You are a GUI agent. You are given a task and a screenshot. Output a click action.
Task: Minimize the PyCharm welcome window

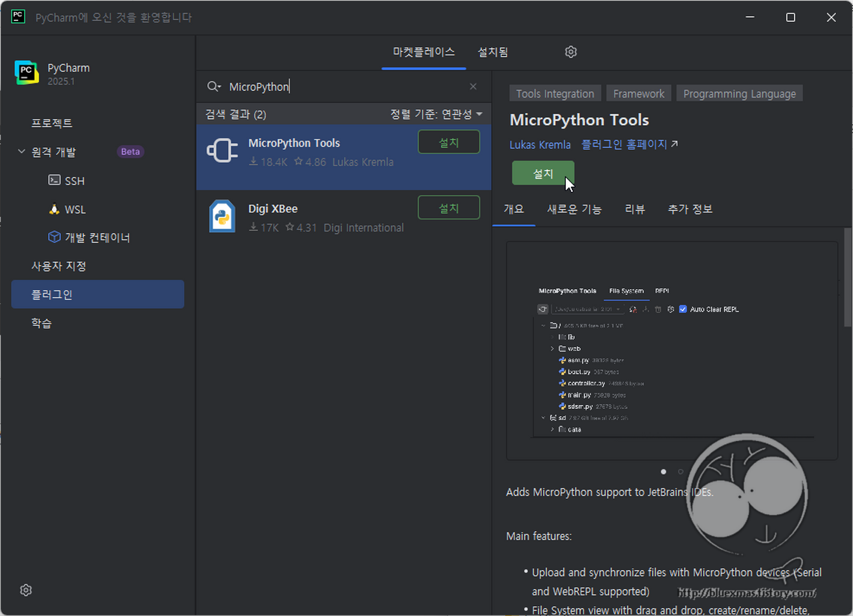750,17
